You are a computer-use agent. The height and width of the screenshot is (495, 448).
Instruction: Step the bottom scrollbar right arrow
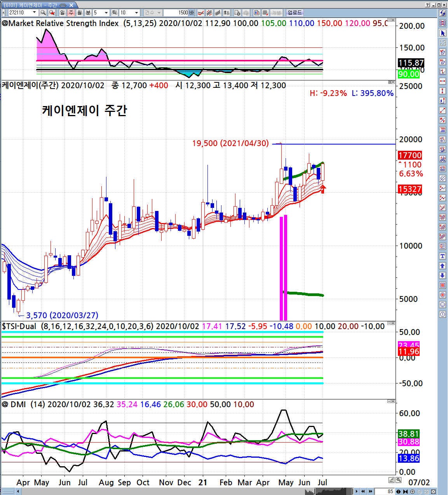pos(357,492)
